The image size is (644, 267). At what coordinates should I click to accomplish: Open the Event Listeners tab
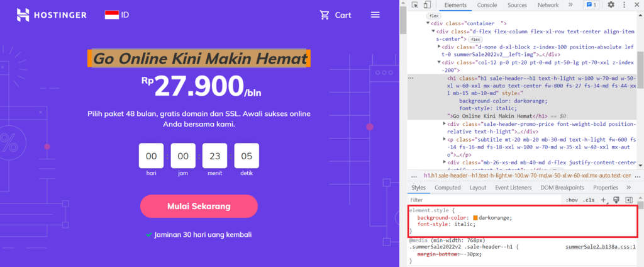tap(513, 188)
